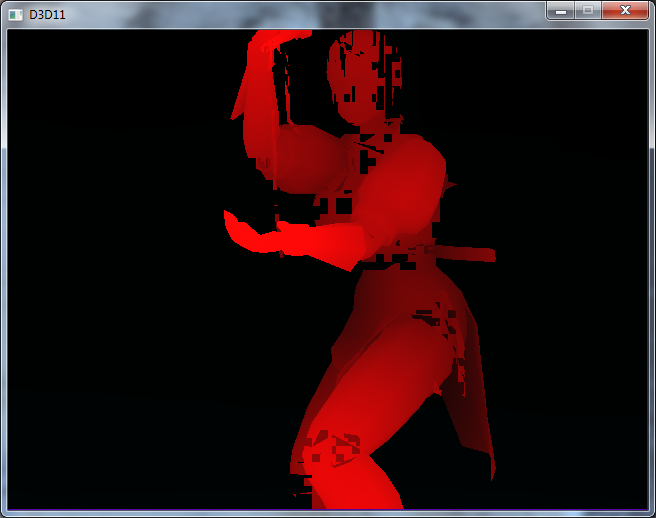Minimize the D3D11 window
Viewport: 656px width, 518px height.
click(x=561, y=10)
